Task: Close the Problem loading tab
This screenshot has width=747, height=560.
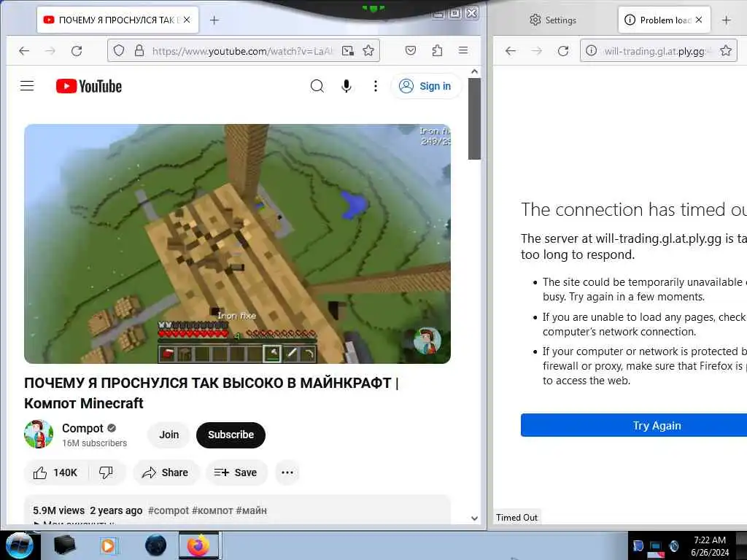Action: click(699, 20)
